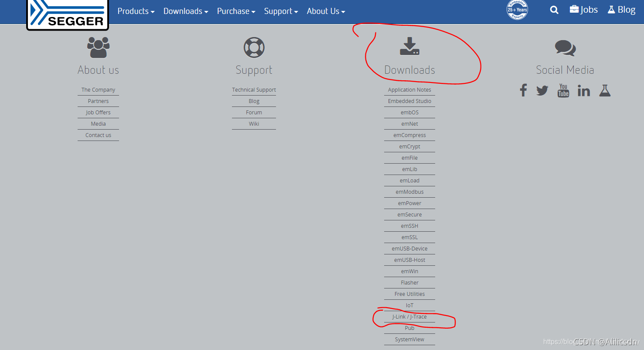Open the Job Offers link
Image resolution: width=644 pixels, height=350 pixels.
click(x=98, y=113)
